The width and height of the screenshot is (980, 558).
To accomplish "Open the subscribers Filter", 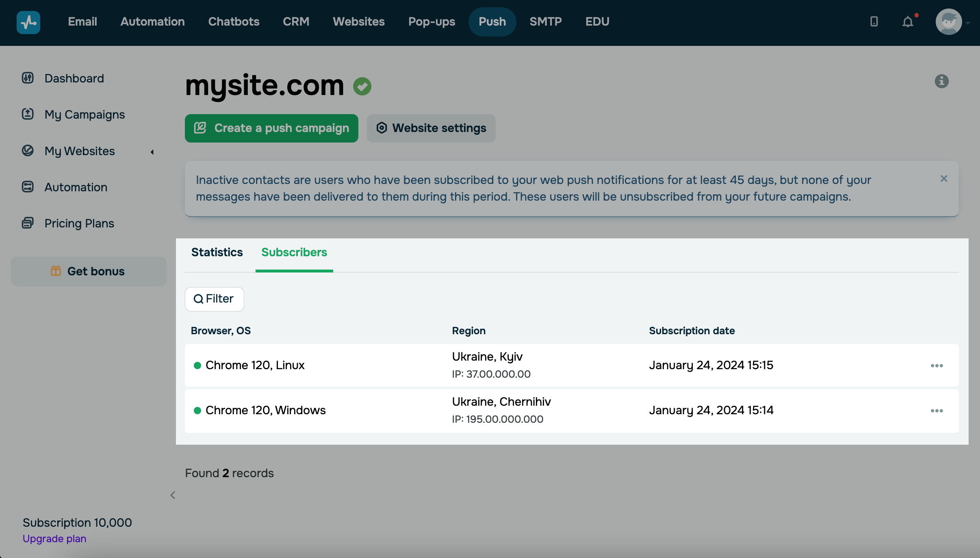I will point(214,299).
